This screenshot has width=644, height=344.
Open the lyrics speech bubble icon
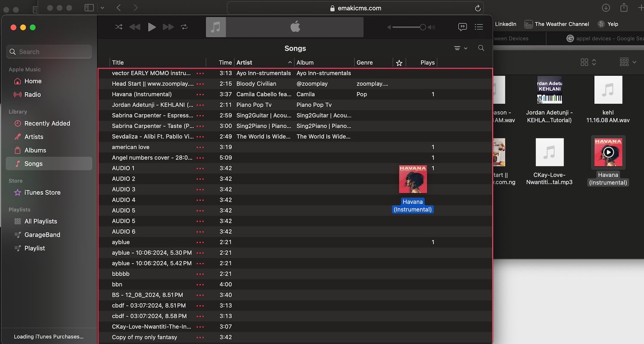click(x=462, y=27)
